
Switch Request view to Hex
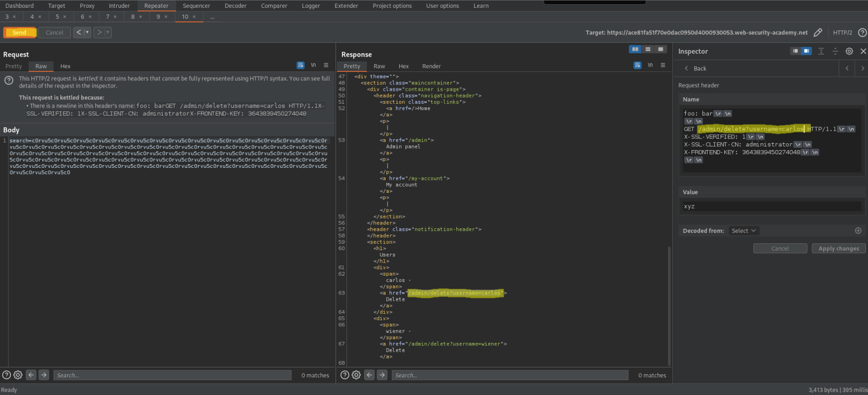pyautogui.click(x=65, y=66)
